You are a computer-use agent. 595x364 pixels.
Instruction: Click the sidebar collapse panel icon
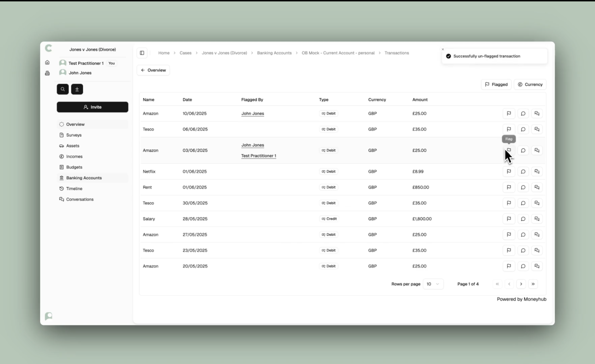coord(142,53)
